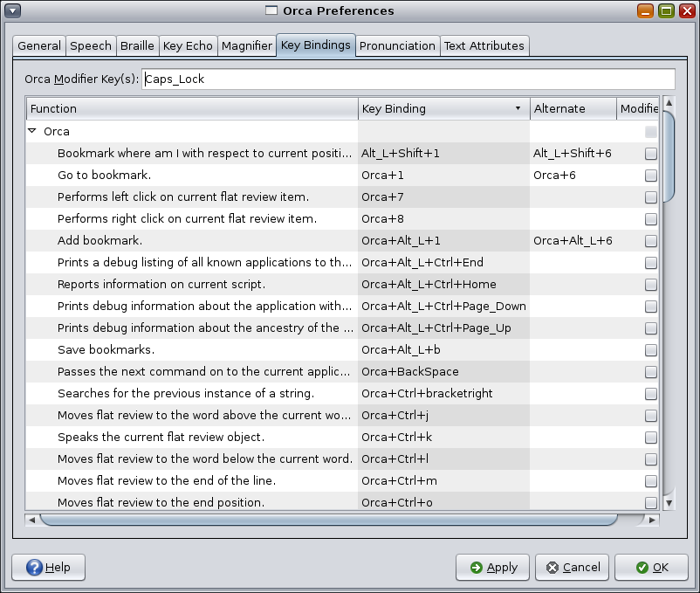The width and height of the screenshot is (700, 593).
Task: Toggle Modified checkbox for Performs right click
Action: [651, 219]
